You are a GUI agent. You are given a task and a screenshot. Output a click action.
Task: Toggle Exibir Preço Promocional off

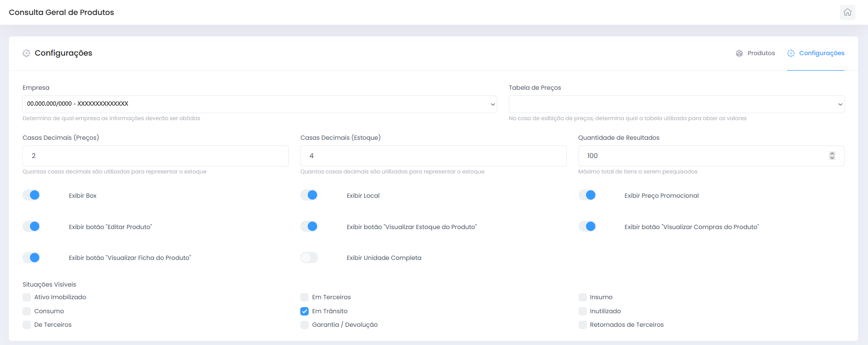pyautogui.click(x=587, y=195)
